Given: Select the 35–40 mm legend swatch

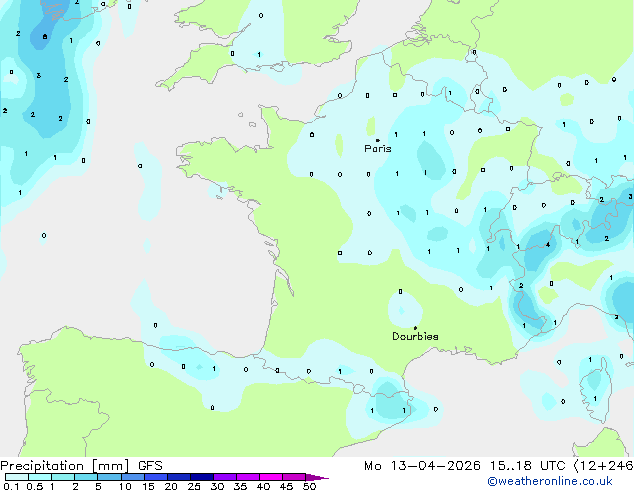Looking at the screenshot, I should [x=247, y=477].
